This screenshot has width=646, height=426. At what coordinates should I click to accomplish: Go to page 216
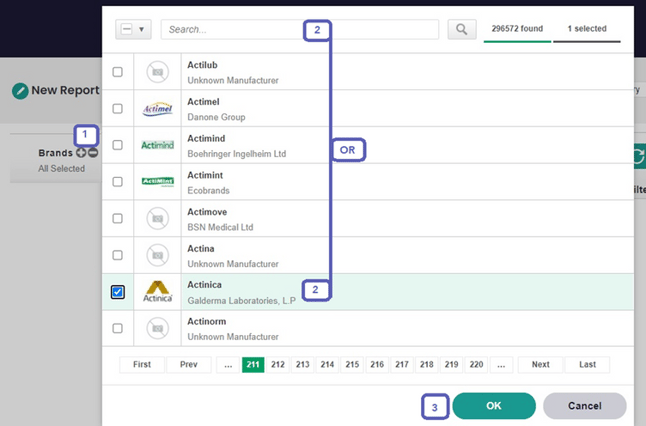(377, 365)
